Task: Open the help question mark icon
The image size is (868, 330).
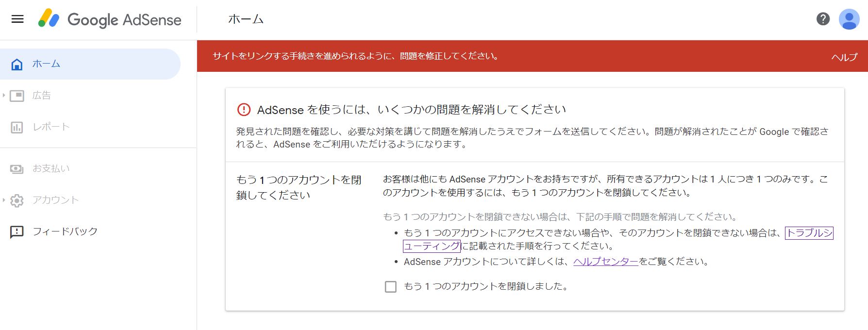Action: 823,19
